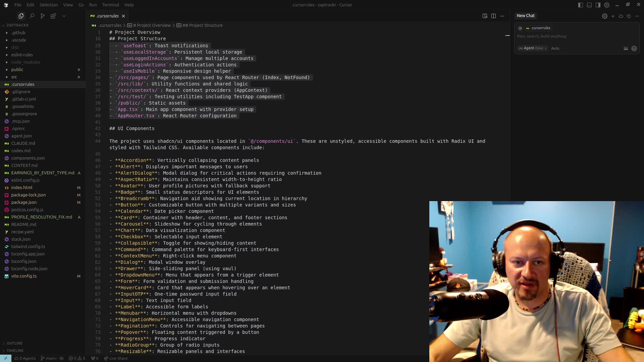644x362 pixels.
Task: Show chat history in AI panel
Action: (629, 16)
